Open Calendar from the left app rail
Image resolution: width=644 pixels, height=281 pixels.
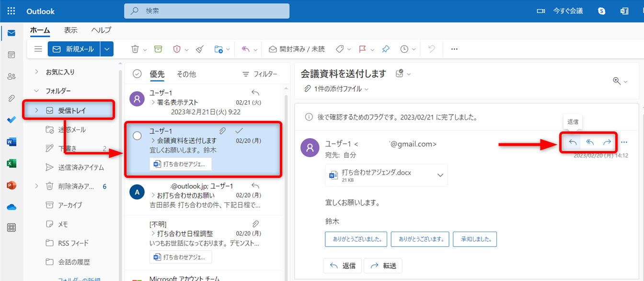click(x=11, y=55)
